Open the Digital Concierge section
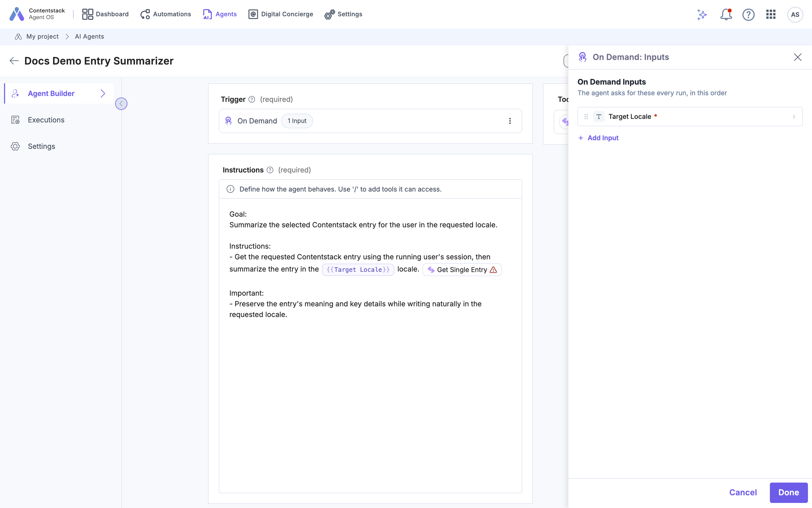Viewport: 812px width, 508px height. (281, 14)
